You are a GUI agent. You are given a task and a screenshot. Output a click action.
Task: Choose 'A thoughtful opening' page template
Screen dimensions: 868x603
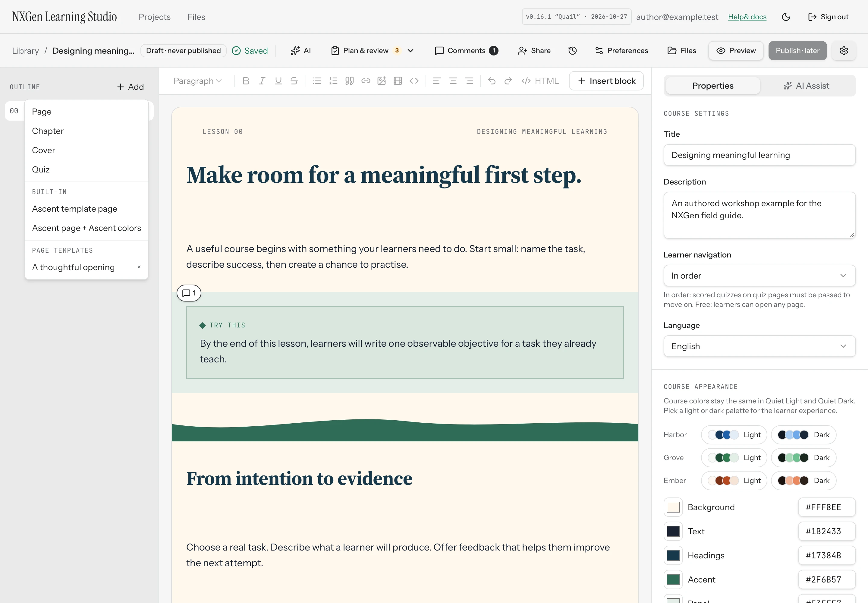[73, 267]
